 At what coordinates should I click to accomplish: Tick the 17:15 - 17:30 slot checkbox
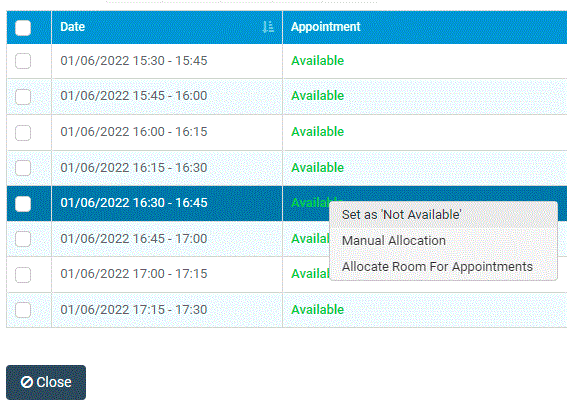[x=23, y=310]
